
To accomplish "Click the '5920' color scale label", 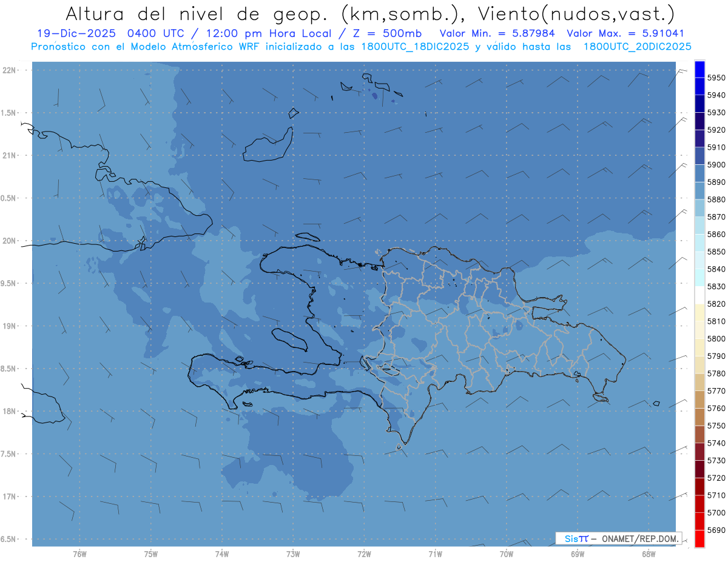I will point(716,130).
